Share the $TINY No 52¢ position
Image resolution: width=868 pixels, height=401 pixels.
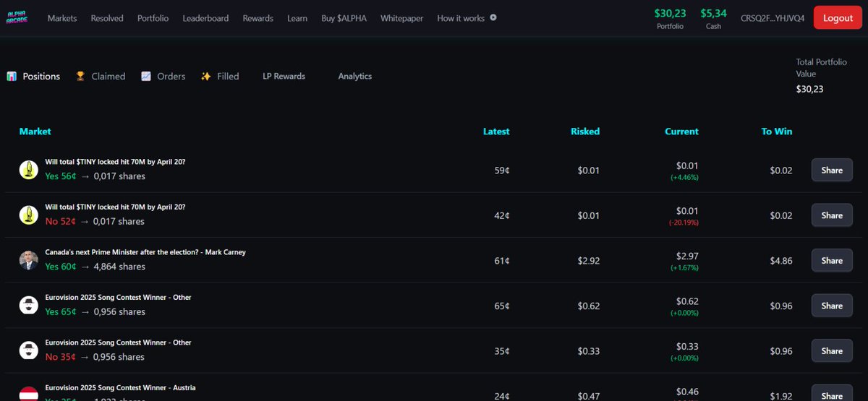pos(832,215)
